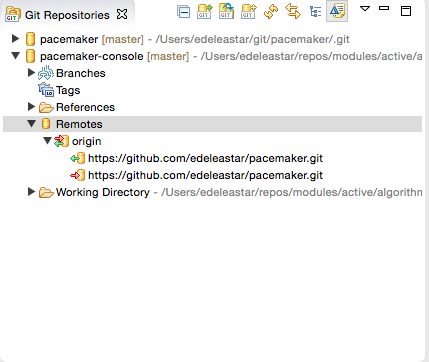Select the pacemaker [master] repository label
Image resolution: width=429 pixels, height=362 pixels.
coord(92,39)
